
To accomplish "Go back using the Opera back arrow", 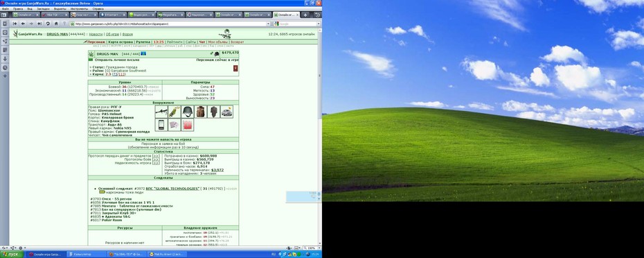I will coord(23,24).
